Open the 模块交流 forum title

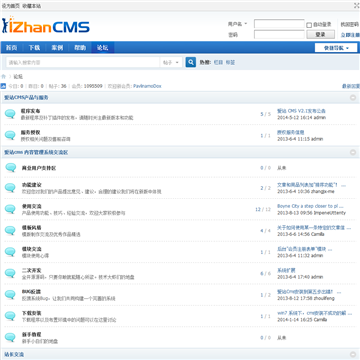tap(32, 249)
